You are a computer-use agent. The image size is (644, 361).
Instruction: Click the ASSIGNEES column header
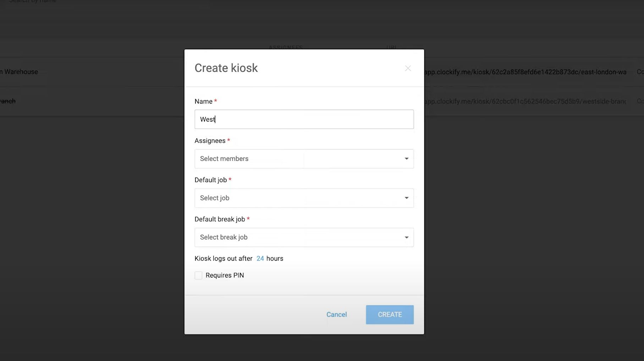pos(285,48)
